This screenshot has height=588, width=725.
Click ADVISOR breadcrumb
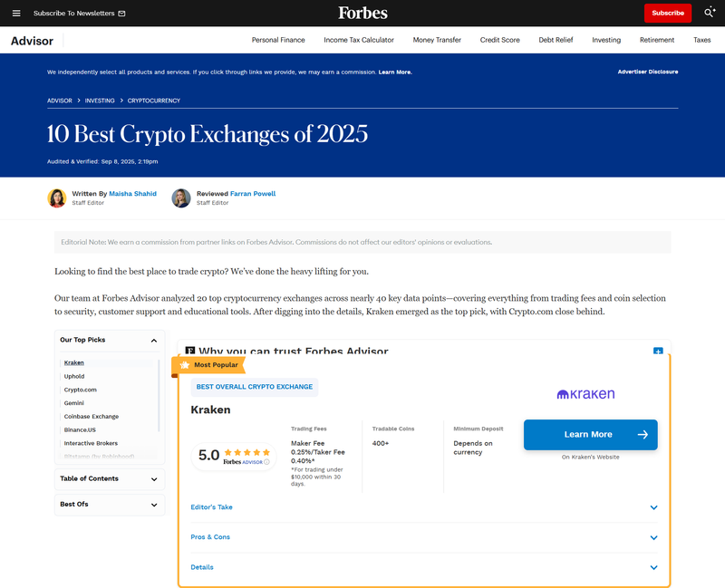(x=60, y=101)
